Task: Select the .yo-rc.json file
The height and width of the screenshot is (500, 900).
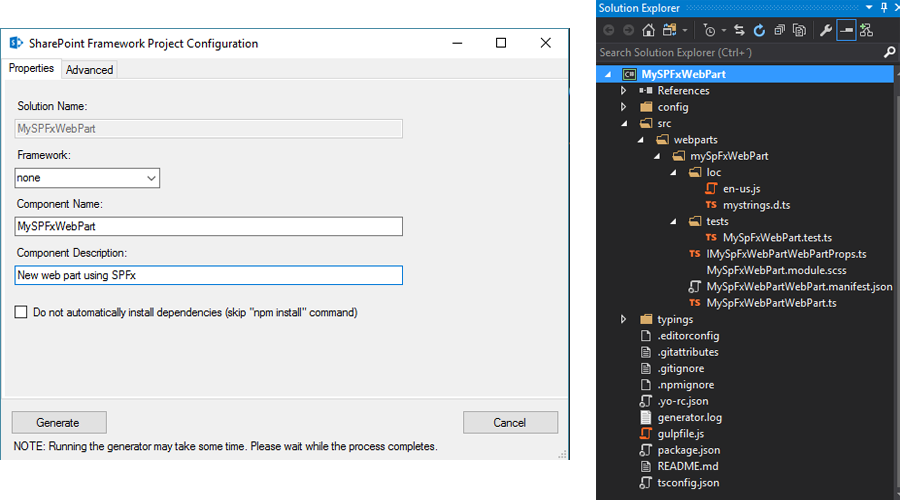Action: [x=682, y=401]
